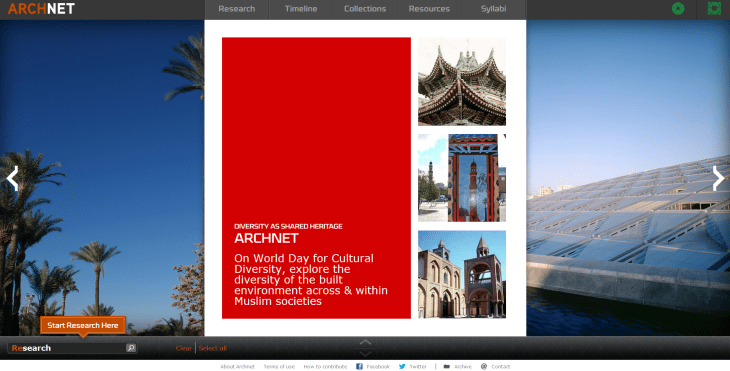Open the How to contribute link
This screenshot has height=371, width=730.
point(325,367)
